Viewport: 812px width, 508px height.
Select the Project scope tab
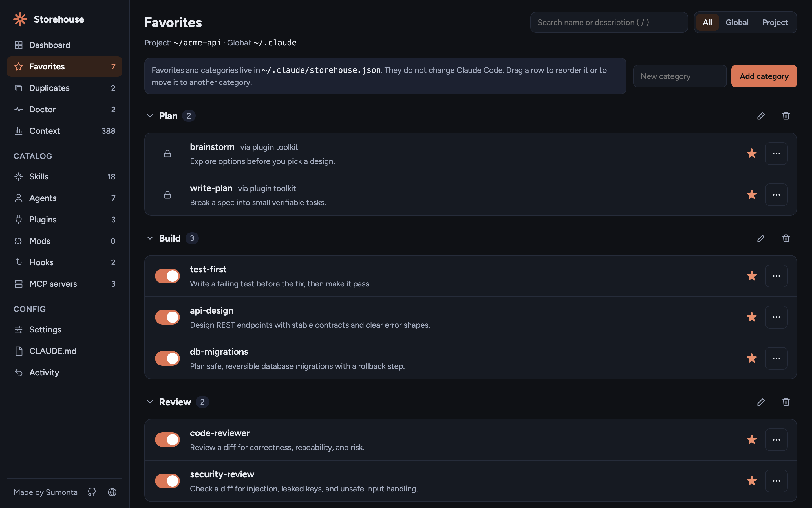[x=775, y=23]
